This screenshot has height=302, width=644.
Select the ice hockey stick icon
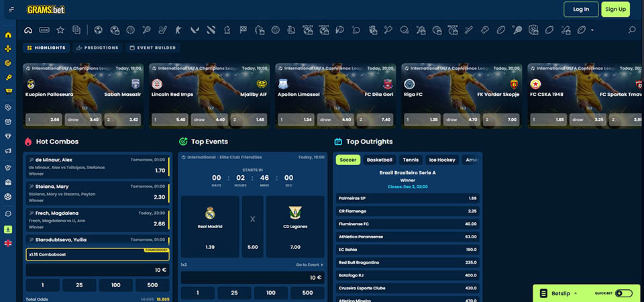point(162,30)
